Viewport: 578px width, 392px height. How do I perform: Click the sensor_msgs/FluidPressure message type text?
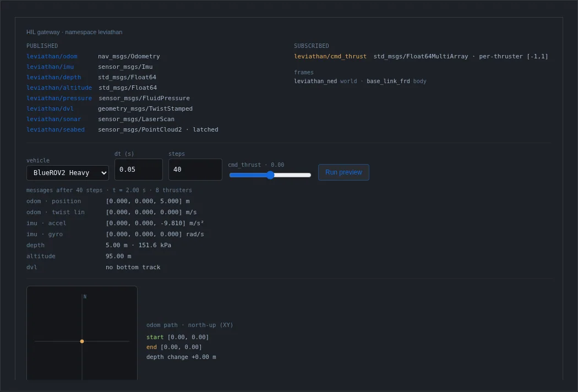tap(144, 98)
